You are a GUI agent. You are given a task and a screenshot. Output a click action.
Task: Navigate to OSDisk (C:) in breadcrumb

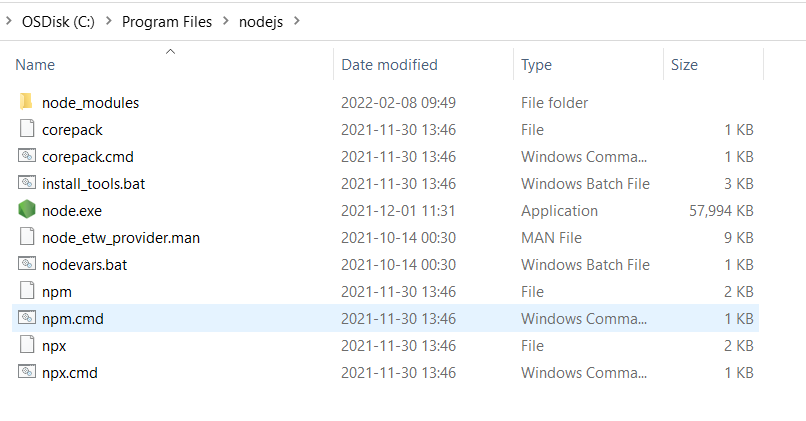pos(58,22)
